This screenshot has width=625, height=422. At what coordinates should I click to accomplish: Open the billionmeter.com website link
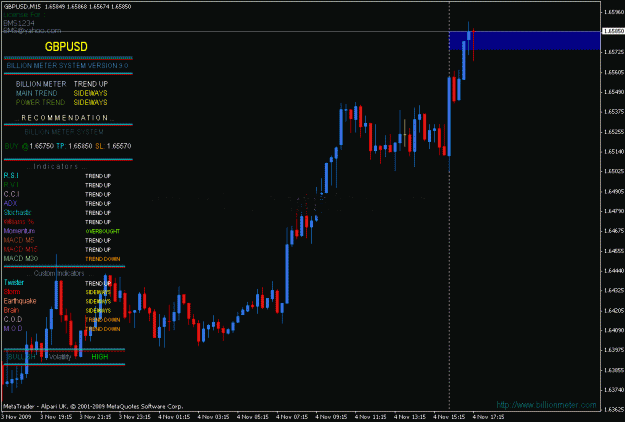(x=546, y=405)
